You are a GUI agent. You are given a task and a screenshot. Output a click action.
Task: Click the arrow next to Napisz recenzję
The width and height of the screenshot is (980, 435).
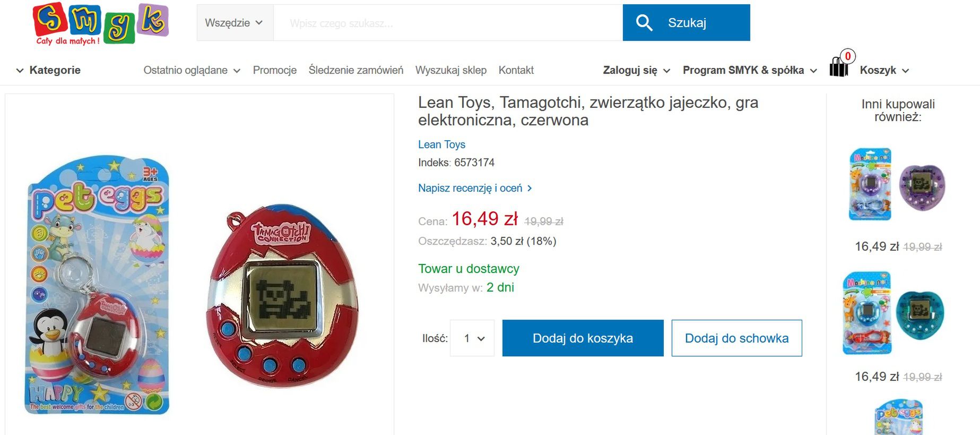(x=530, y=188)
